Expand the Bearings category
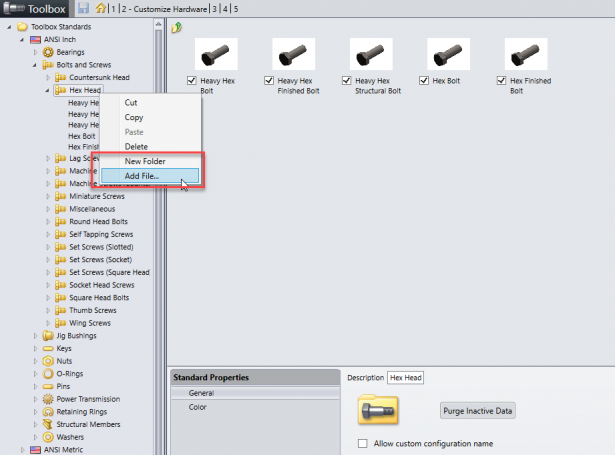 35,52
